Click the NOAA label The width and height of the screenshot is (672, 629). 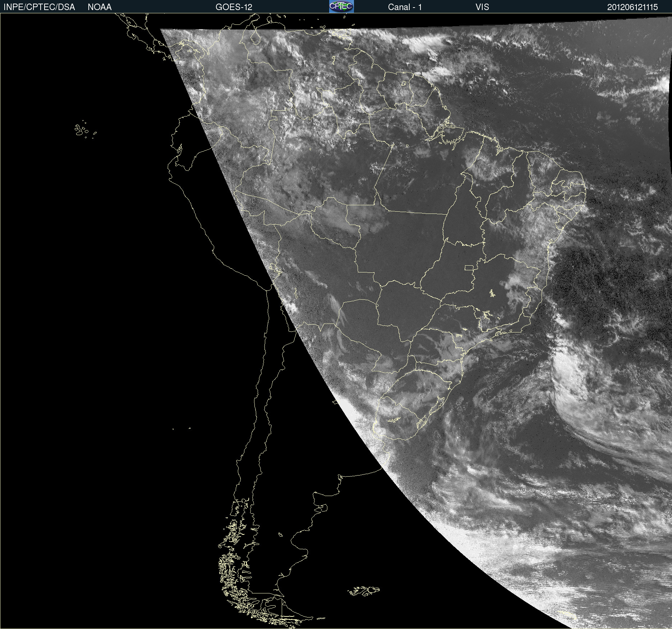[x=100, y=7]
